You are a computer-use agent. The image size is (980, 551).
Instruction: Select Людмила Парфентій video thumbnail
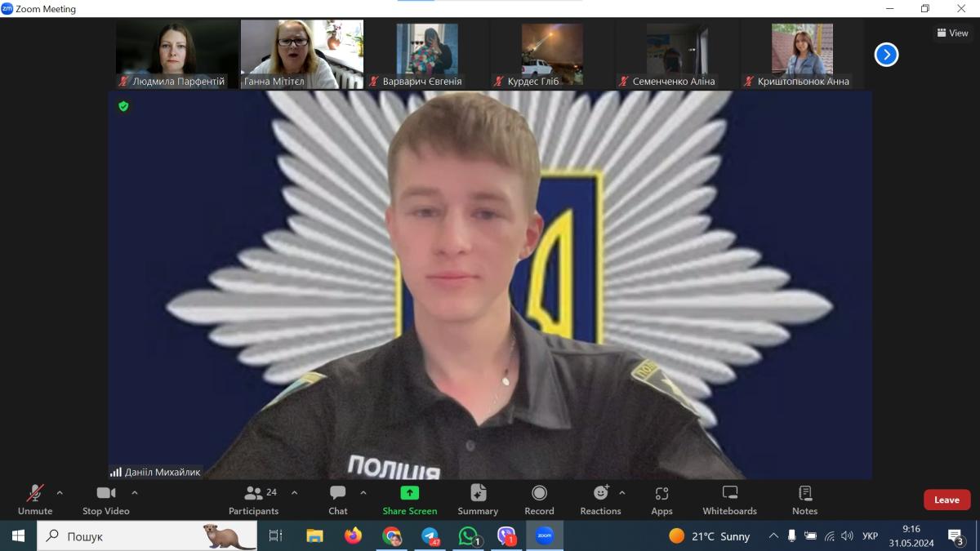(177, 55)
